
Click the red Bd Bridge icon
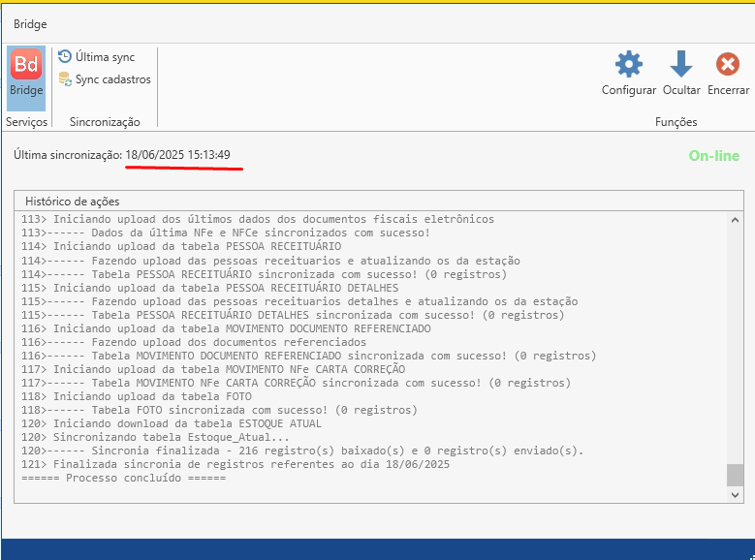pos(26,66)
